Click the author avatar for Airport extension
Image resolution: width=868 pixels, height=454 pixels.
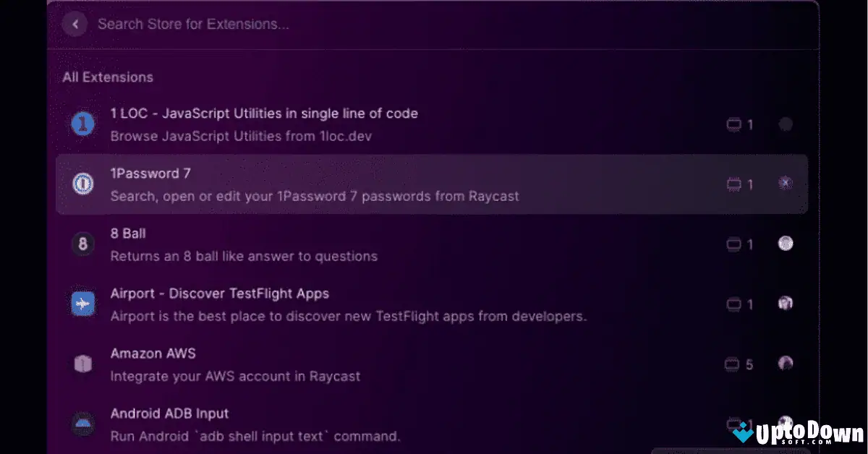pos(786,304)
